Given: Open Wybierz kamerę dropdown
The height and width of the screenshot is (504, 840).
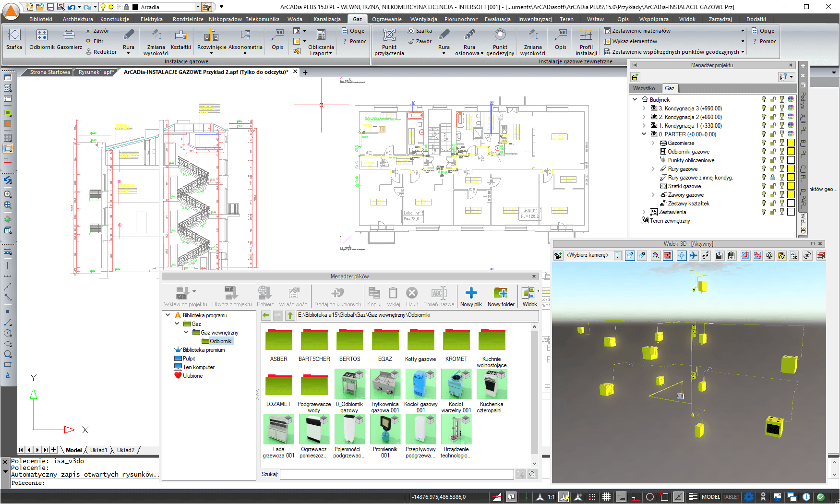Looking at the screenshot, I should click(618, 256).
